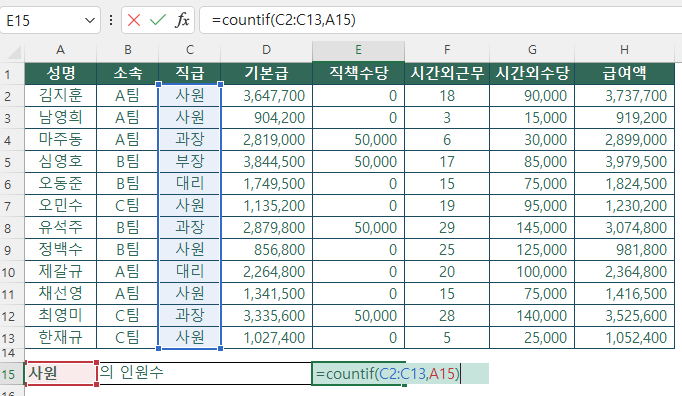Click base salary cell 904,200
682x396 pixels.
(x=266, y=117)
